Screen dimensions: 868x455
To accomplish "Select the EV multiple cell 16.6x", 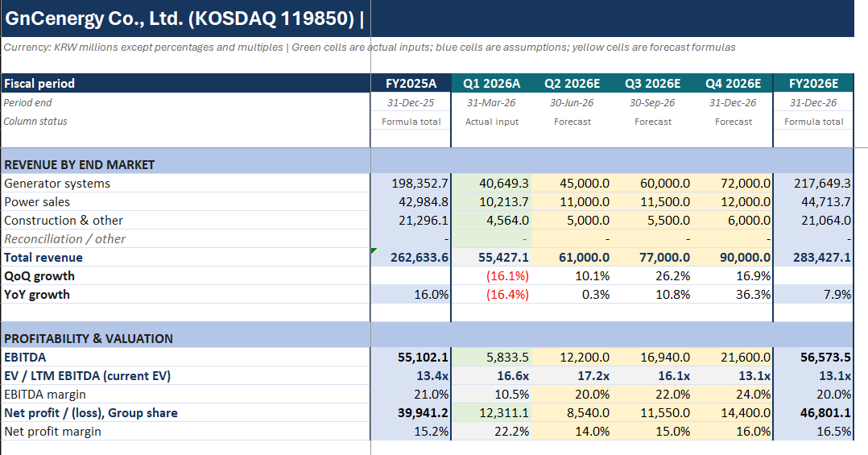I will pyautogui.click(x=491, y=375).
